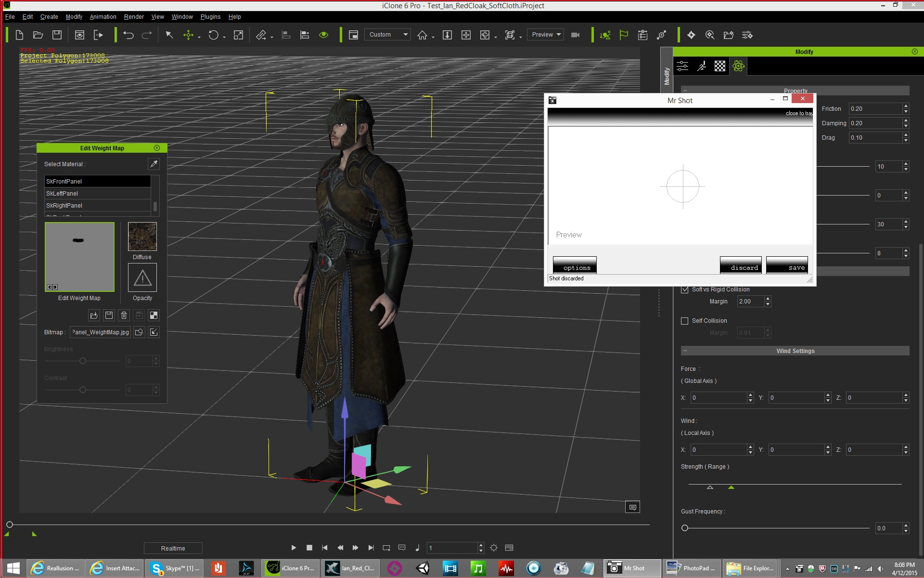Viewport: 924px width, 578px height.
Task: Click the trash icon under weight map
Action: (124, 315)
